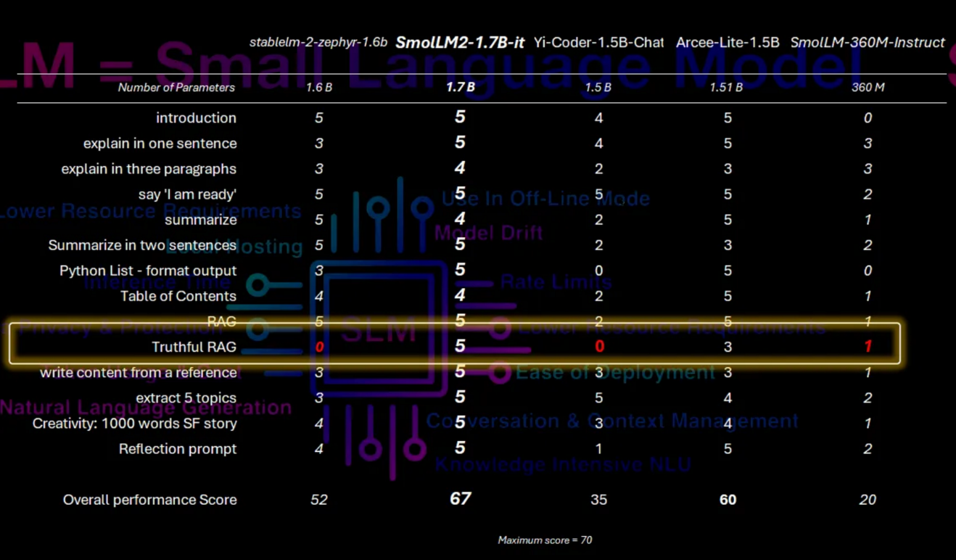
Task: Click the 'write content from a reference' label
Action: coord(139,372)
